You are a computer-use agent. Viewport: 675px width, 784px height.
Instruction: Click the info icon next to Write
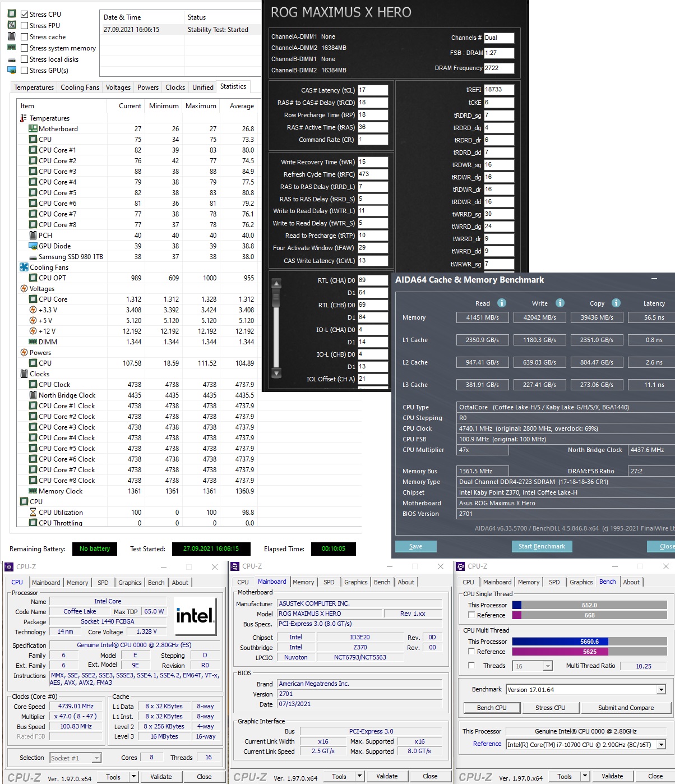click(560, 303)
